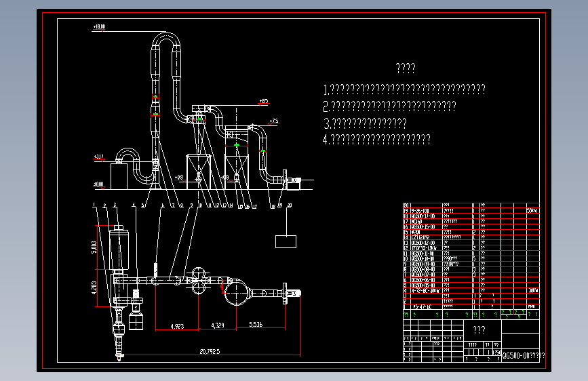Click part balloon number 1
This screenshot has width=588, height=381.
94,205
